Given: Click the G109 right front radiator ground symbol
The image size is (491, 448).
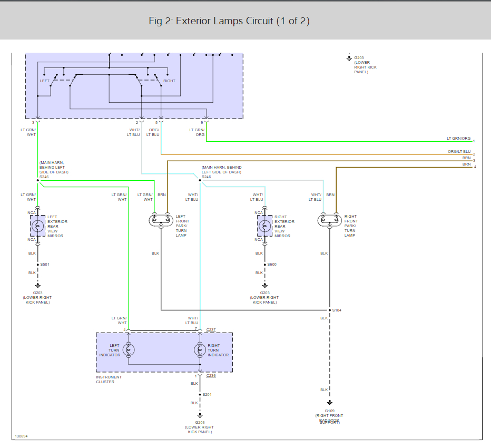Looking at the screenshot, I should [330, 402].
